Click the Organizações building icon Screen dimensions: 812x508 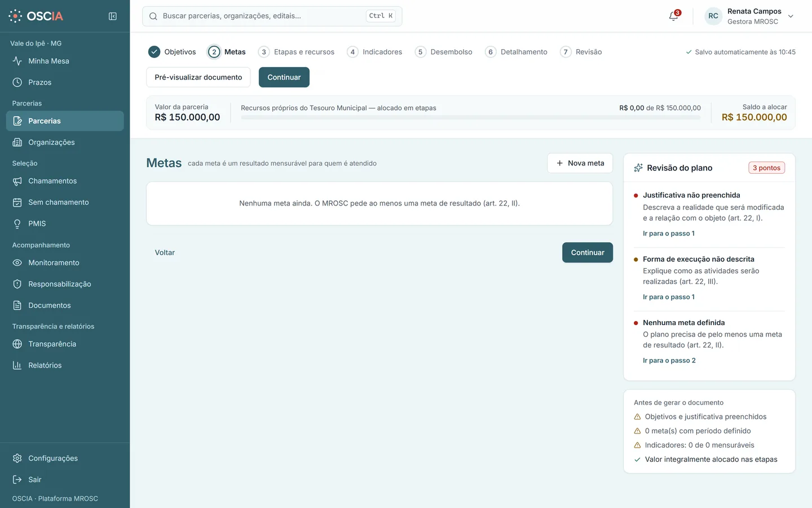(17, 142)
